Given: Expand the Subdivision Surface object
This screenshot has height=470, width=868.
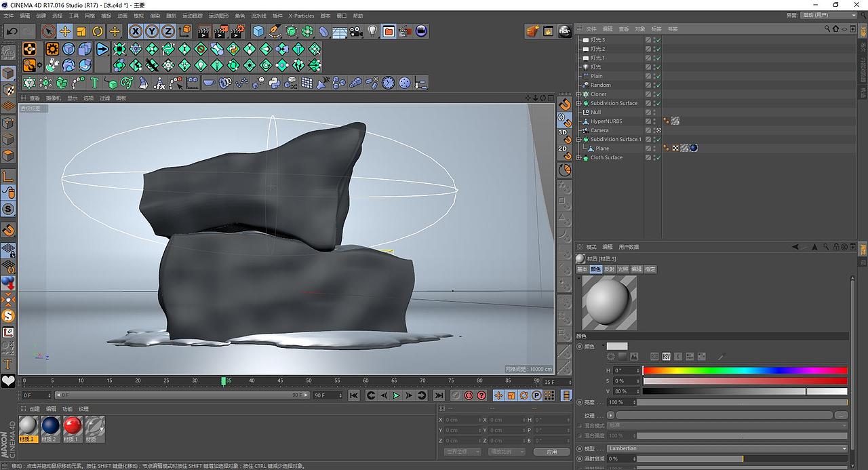Looking at the screenshot, I should pos(578,103).
